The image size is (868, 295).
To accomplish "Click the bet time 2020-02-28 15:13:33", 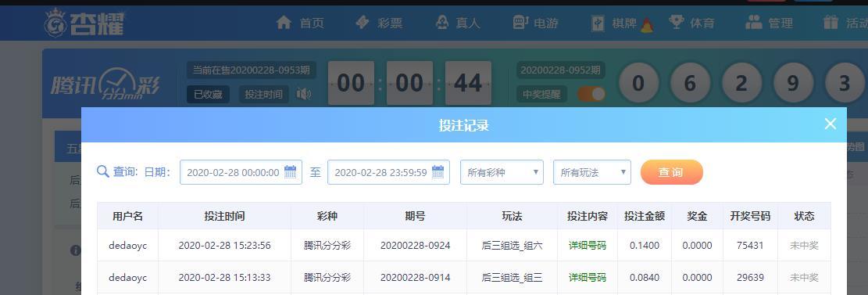I will [225, 277].
